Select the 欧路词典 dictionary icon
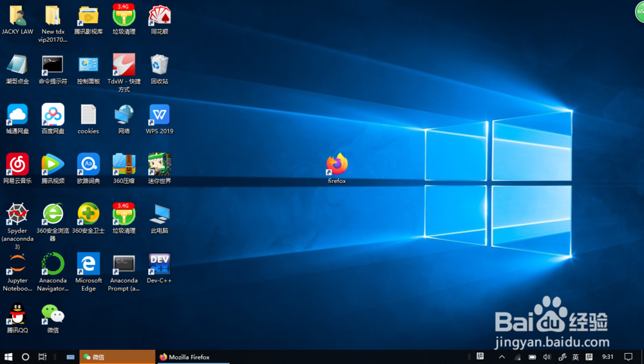This screenshot has height=364, width=644. [x=88, y=164]
